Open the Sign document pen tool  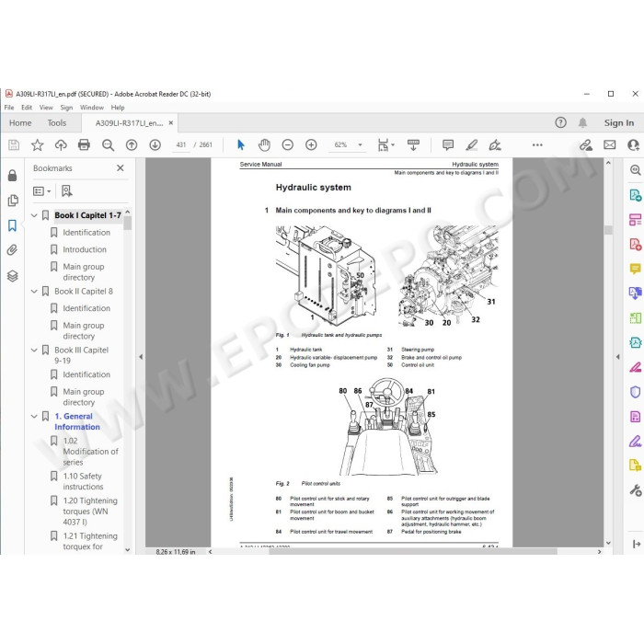pyautogui.click(x=495, y=145)
